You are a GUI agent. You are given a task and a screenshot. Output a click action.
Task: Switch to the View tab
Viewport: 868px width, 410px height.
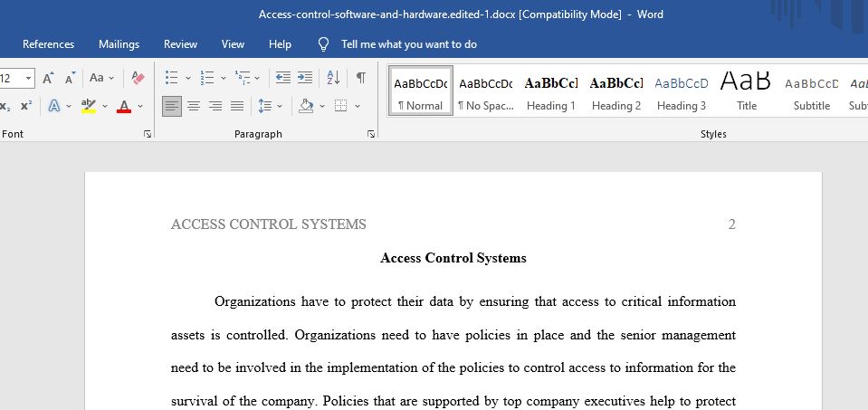tap(233, 44)
